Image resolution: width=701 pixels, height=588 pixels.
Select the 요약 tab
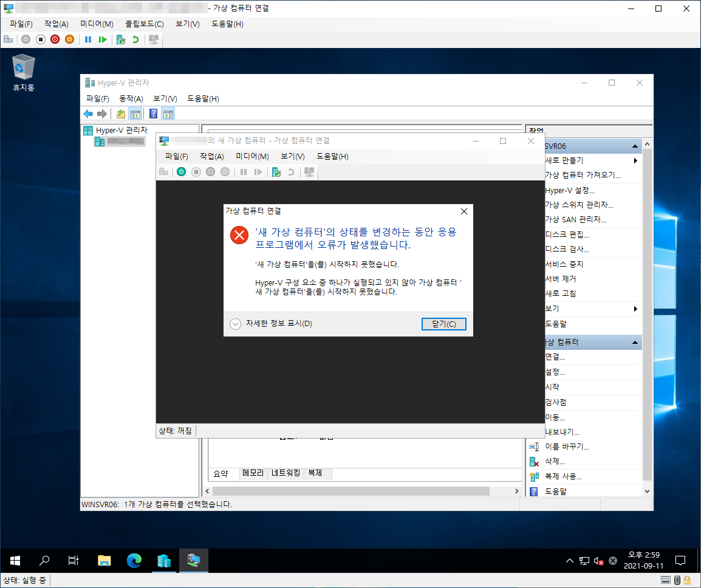[x=221, y=474]
